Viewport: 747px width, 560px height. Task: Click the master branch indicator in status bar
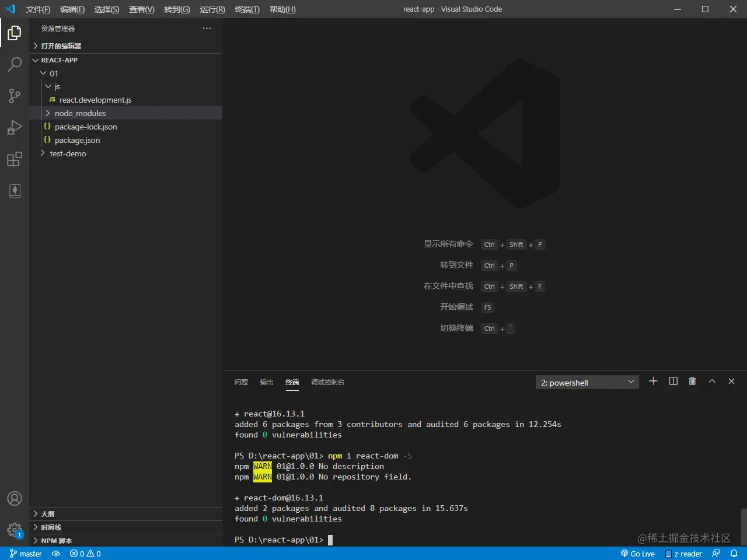(x=26, y=554)
